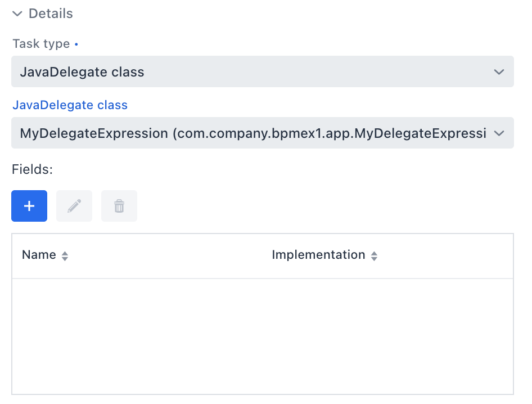This screenshot has height=404, width=532.
Task: Open the Task type combo box
Action: [x=263, y=71]
